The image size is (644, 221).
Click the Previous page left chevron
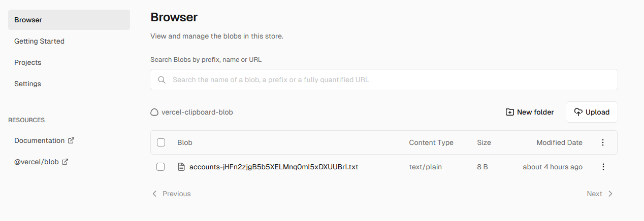154,194
